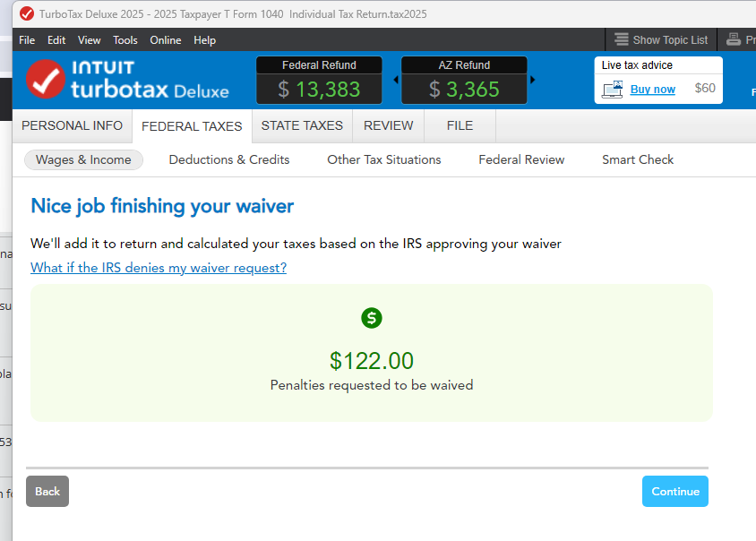Go to the STATE TAXES tab

tap(302, 126)
